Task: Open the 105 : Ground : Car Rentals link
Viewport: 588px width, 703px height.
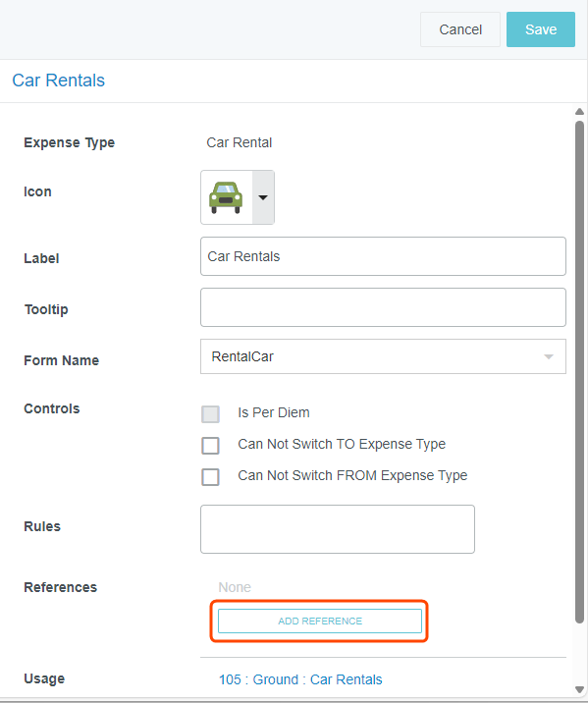Action: 300,679
